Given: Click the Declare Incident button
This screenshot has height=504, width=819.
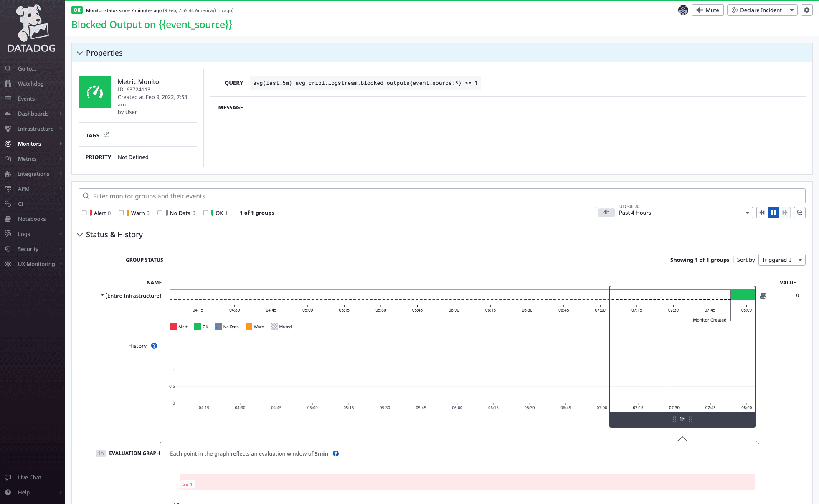Looking at the screenshot, I should 757,10.
